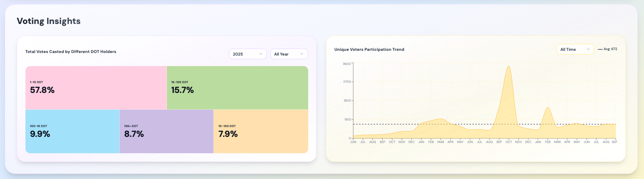Click the Avg: 672 legend entry

[x=607, y=49]
